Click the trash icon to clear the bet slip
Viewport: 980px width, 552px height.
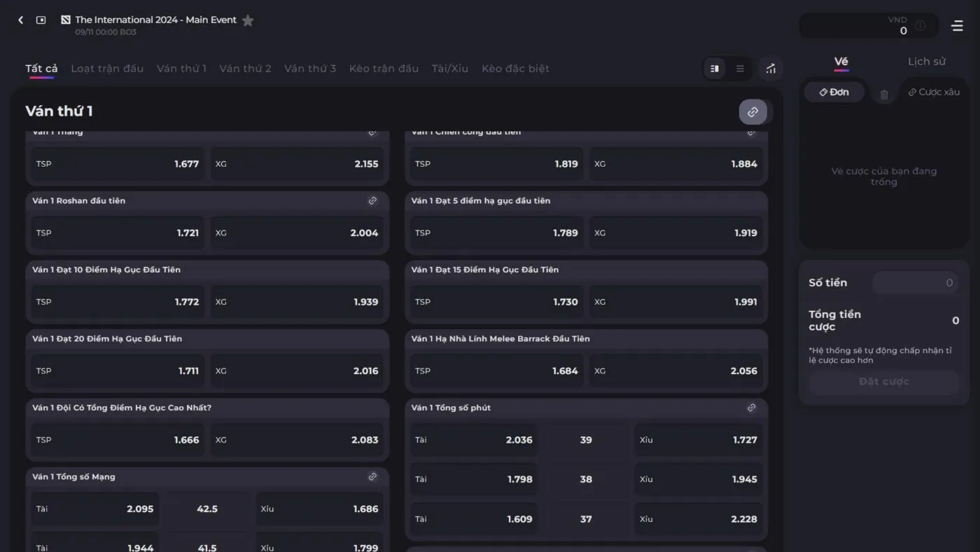click(883, 92)
